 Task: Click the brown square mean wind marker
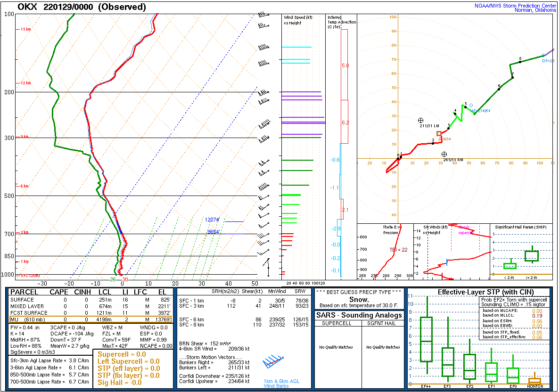pyautogui.click(x=439, y=134)
